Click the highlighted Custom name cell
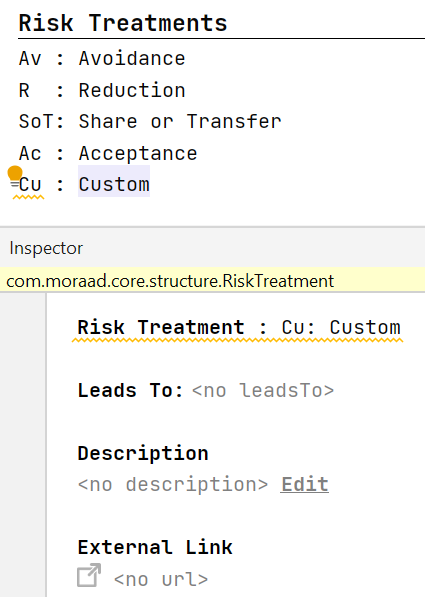Screen dimensions: 425x597 tap(114, 181)
